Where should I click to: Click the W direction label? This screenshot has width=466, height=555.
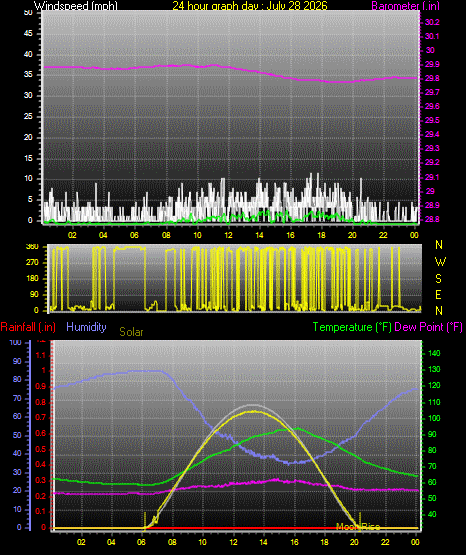[x=440, y=262]
